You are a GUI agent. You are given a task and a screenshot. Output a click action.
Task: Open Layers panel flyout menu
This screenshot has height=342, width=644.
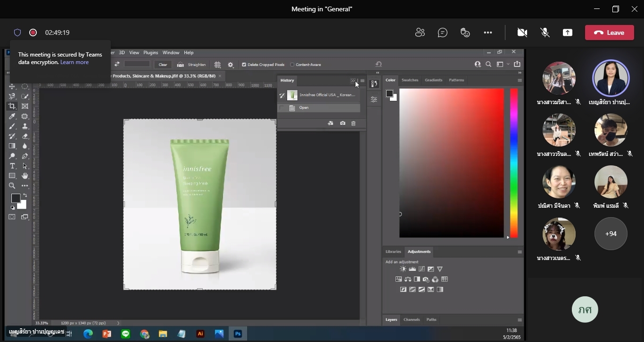point(520,320)
